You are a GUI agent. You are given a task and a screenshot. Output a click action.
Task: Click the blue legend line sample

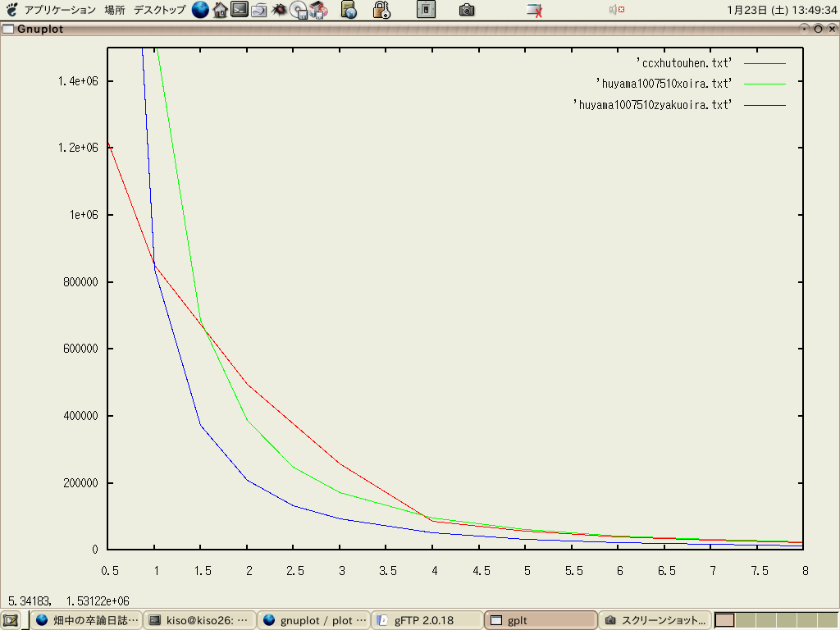(765, 106)
